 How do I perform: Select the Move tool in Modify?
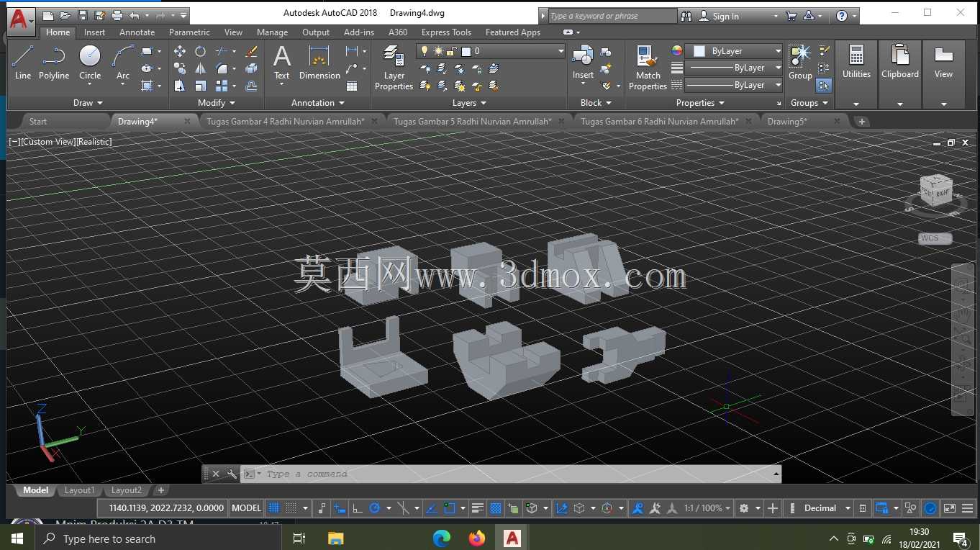(x=180, y=51)
